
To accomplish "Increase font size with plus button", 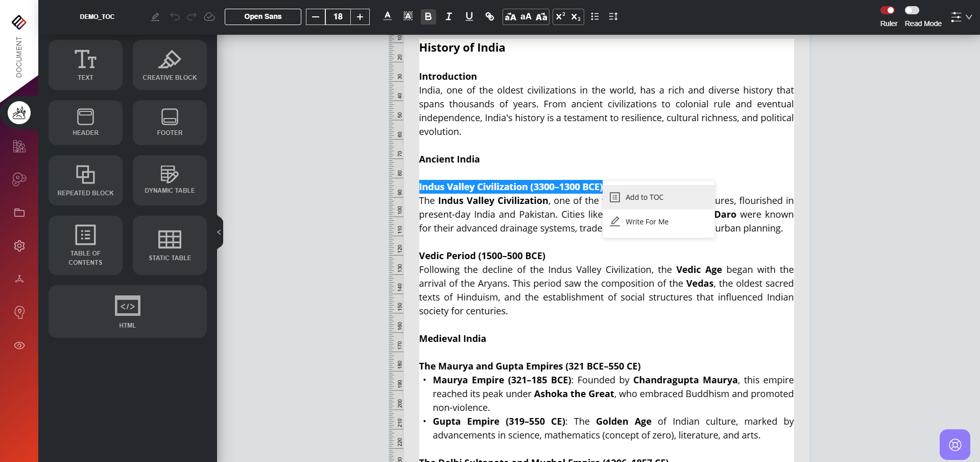I will pyautogui.click(x=360, y=17).
